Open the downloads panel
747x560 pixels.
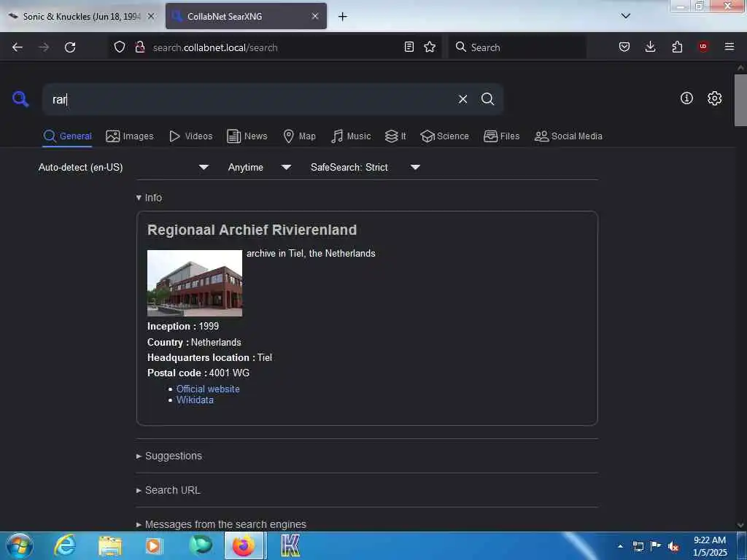[x=650, y=47]
